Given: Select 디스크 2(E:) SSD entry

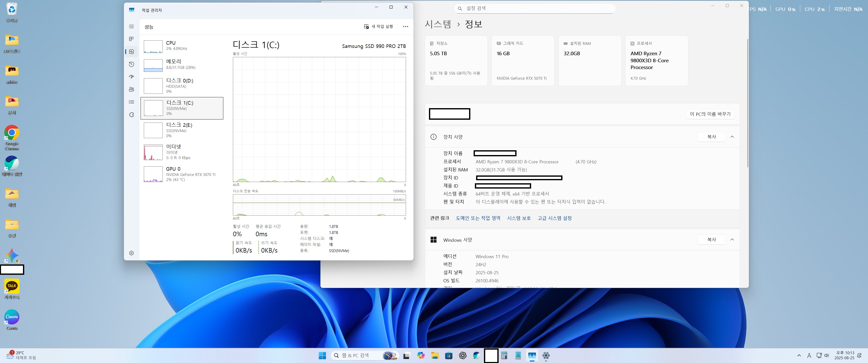Looking at the screenshot, I should 182,130.
